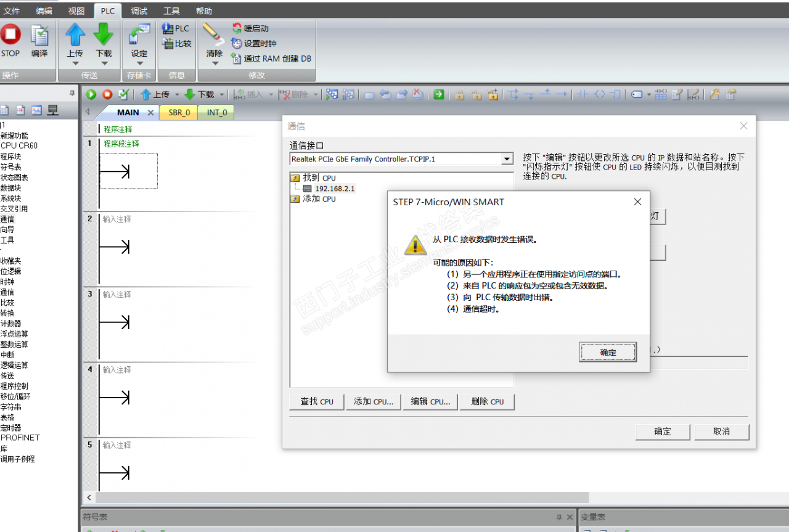
Task: Open toolbar 下载 dropdown arrow
Action: tap(221, 94)
